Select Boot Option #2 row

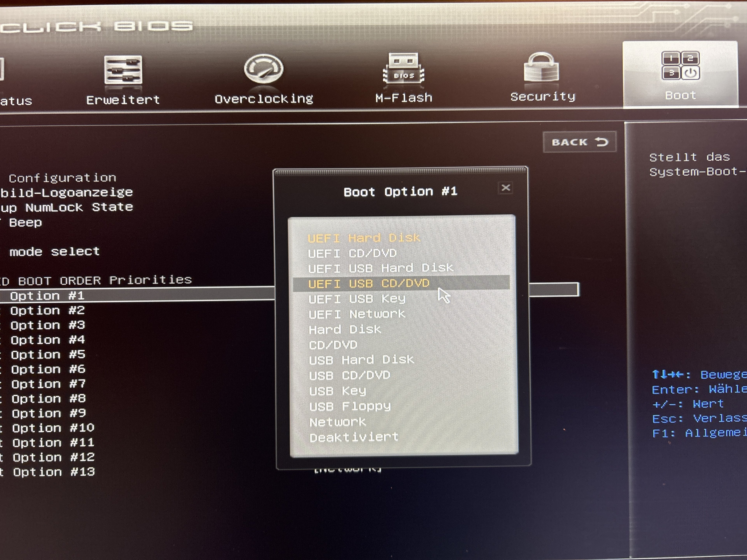47,311
